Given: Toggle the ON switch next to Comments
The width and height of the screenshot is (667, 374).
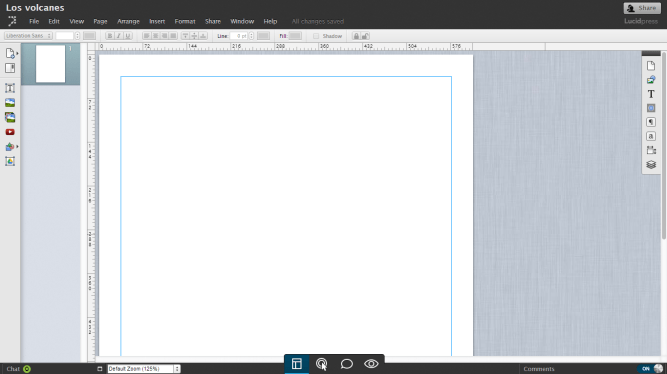Looking at the screenshot, I should 645,368.
